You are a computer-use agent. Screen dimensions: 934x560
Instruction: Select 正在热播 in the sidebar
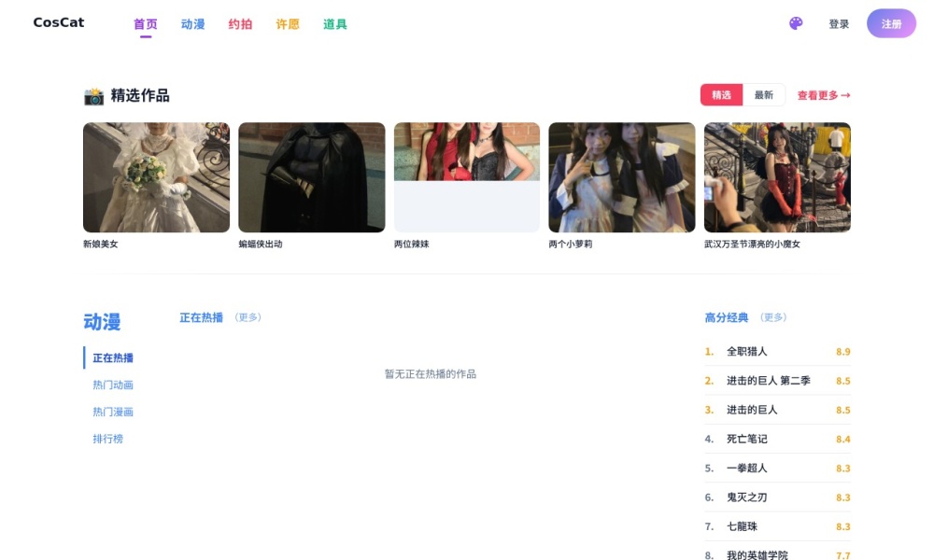point(113,357)
